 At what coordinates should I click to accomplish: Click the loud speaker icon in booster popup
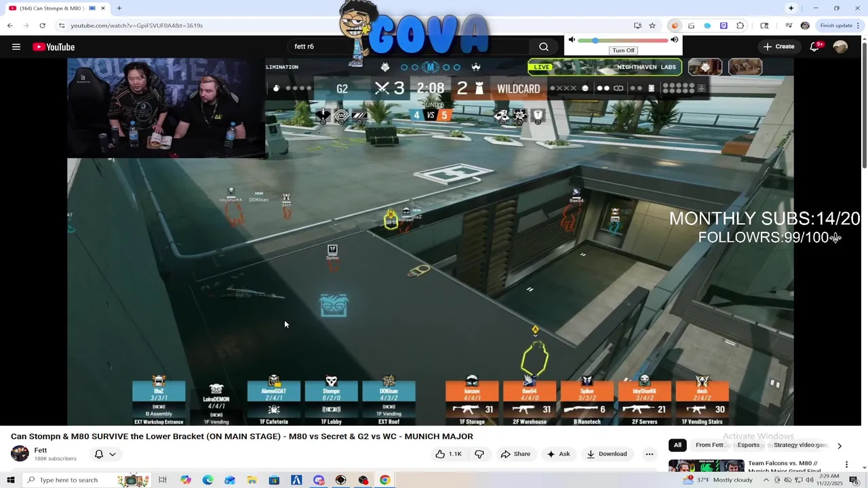674,40
